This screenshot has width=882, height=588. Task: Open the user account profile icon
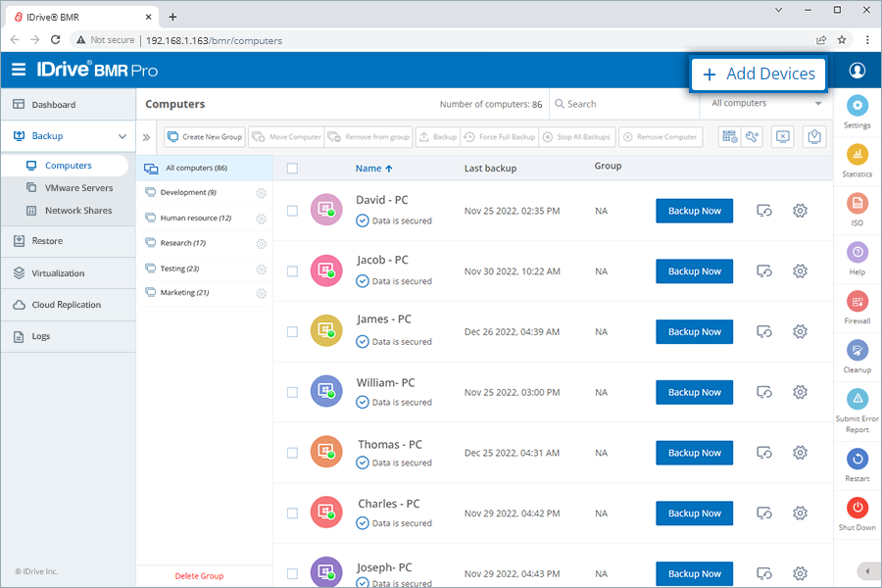coord(857,71)
